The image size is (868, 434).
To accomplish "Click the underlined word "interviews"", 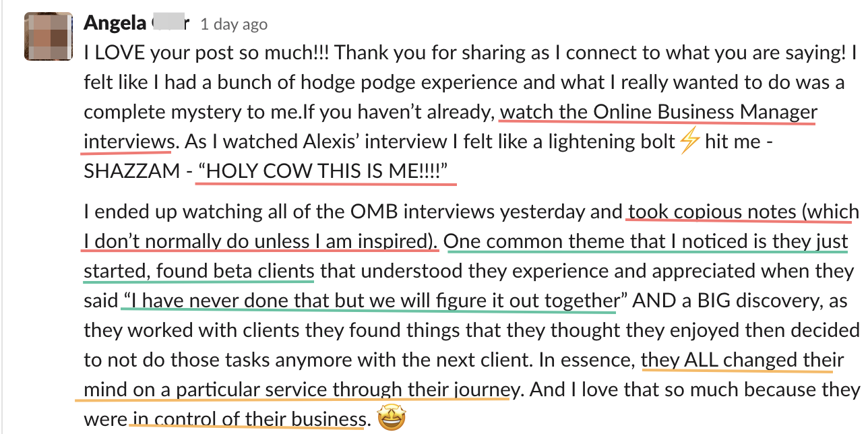I will 128,142.
